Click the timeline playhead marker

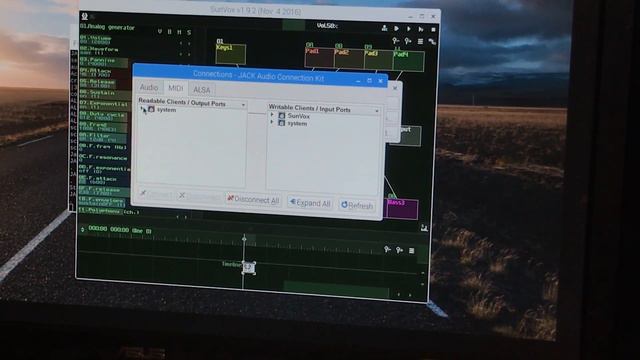(244, 238)
